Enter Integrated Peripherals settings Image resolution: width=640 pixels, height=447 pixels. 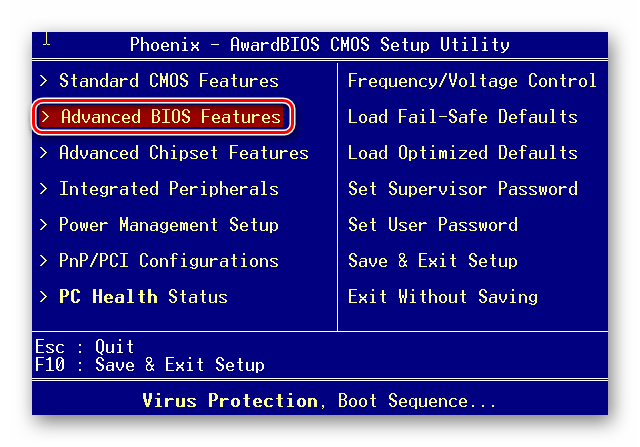pos(168,189)
